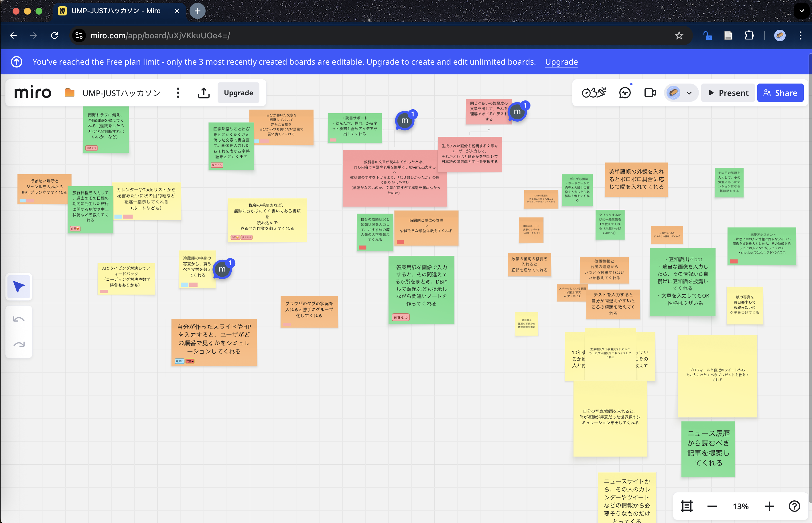Image resolution: width=812 pixels, height=523 pixels.
Task: Open the board's three-dot options menu
Action: 178,93
